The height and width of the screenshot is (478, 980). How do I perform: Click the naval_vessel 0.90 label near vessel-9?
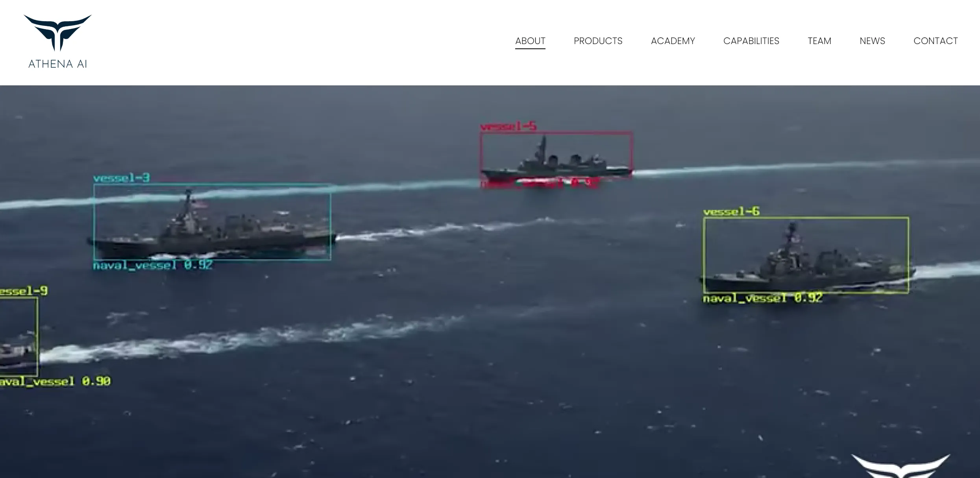click(x=55, y=381)
